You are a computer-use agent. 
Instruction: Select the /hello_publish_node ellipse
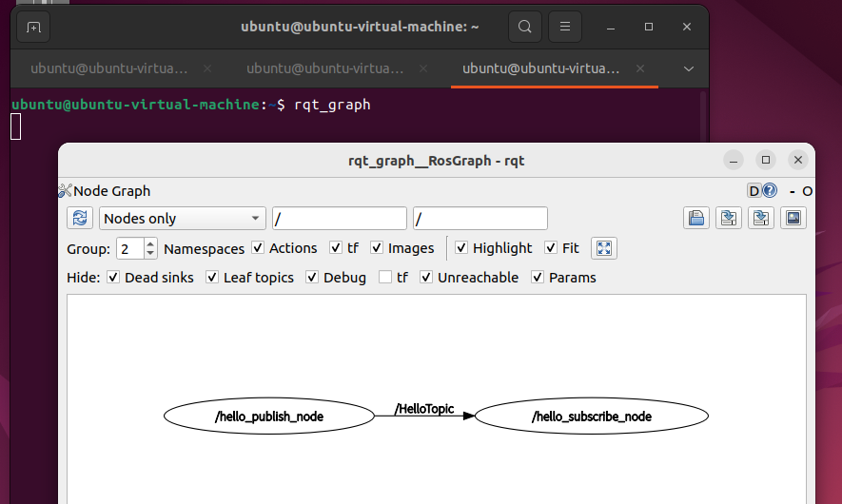(x=269, y=416)
